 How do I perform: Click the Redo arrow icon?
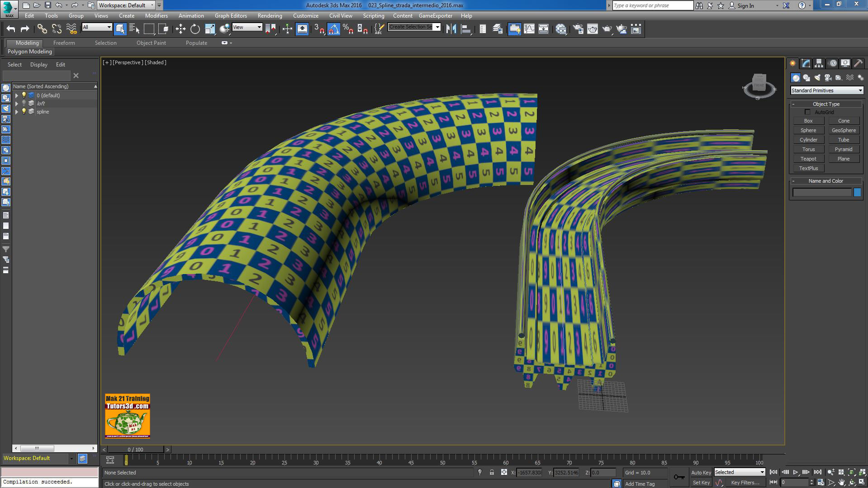click(25, 29)
